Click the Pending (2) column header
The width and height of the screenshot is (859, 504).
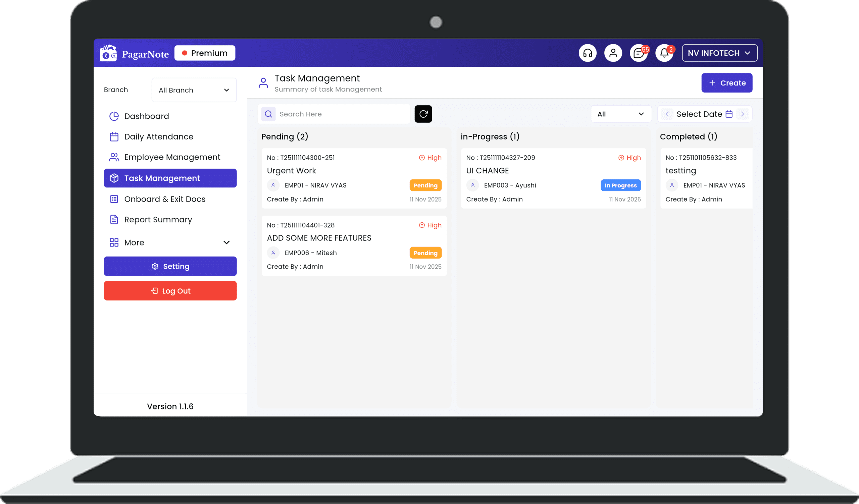tap(285, 136)
